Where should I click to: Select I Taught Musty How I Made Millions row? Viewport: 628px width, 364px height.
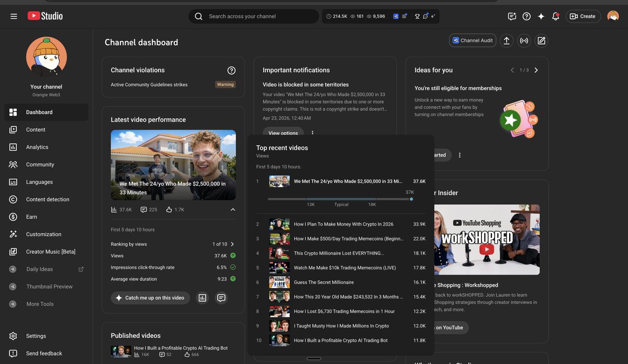[341, 326]
